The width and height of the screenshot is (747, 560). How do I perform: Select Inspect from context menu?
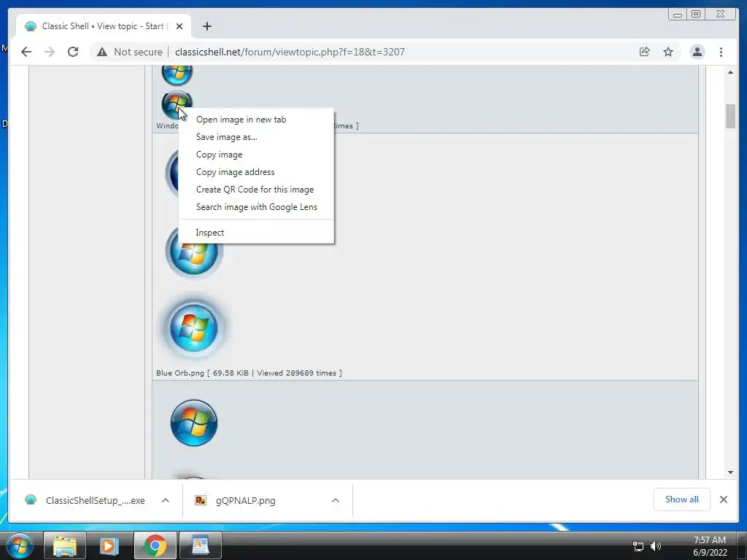tap(256, 233)
